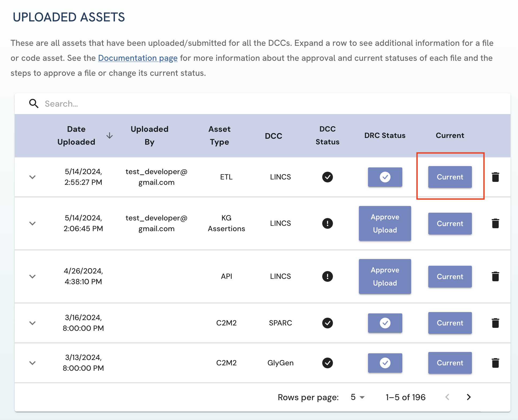Image resolution: width=518 pixels, height=420 pixels.
Task: Delete the ETL LINCS asset row
Action: pos(495,177)
